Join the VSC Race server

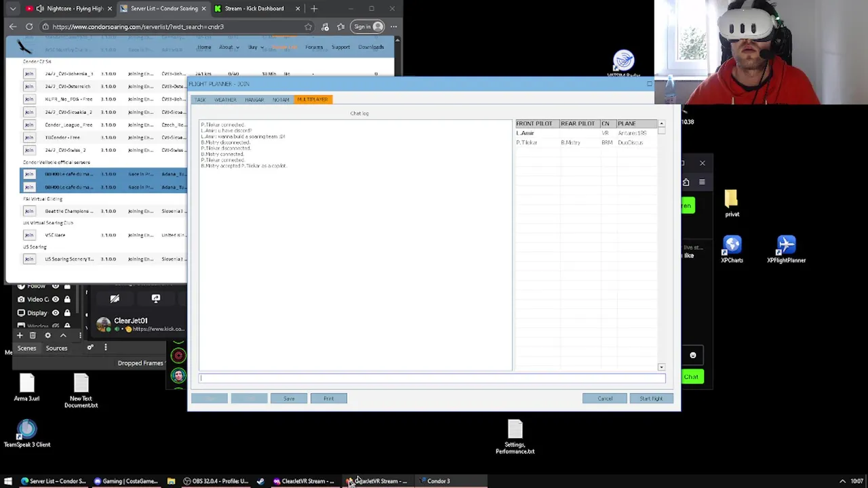(x=29, y=235)
